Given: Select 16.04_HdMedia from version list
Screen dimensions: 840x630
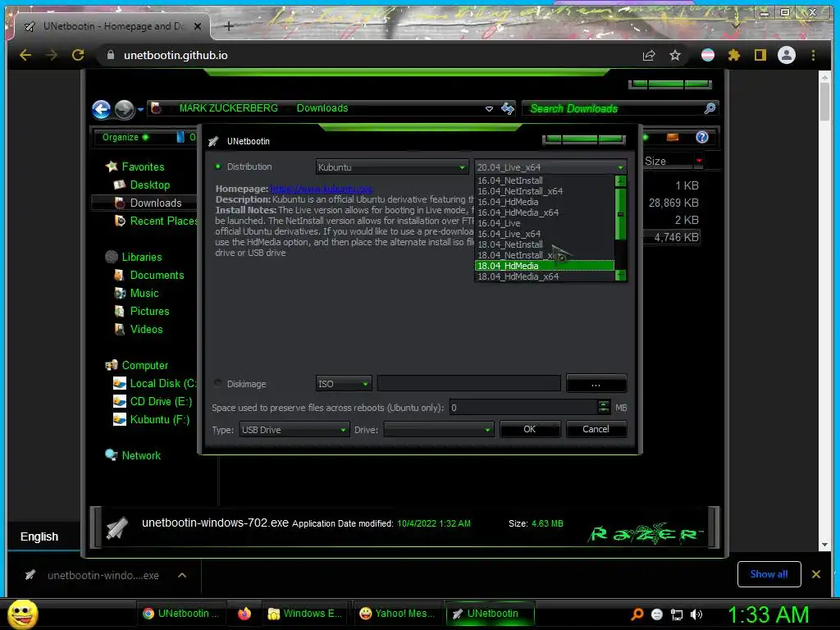Looking at the screenshot, I should [545, 202].
